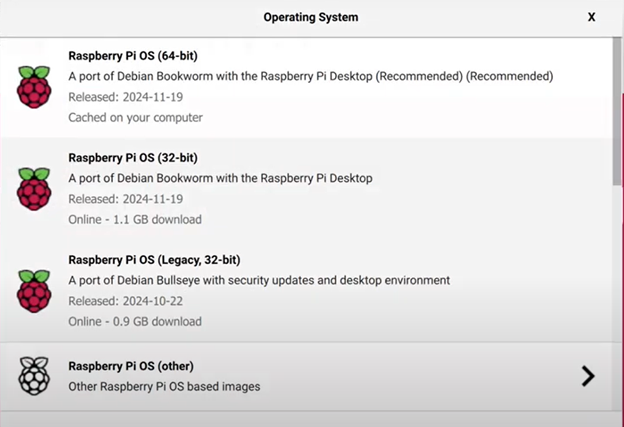Click the 64-bit 'Released: 2024-11-19' text

tap(126, 97)
